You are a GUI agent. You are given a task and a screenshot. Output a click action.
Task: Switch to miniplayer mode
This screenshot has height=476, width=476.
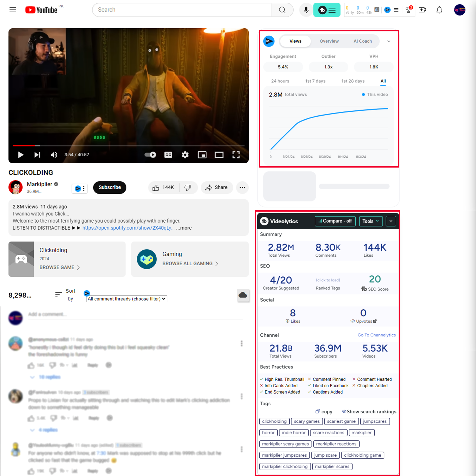(x=202, y=155)
